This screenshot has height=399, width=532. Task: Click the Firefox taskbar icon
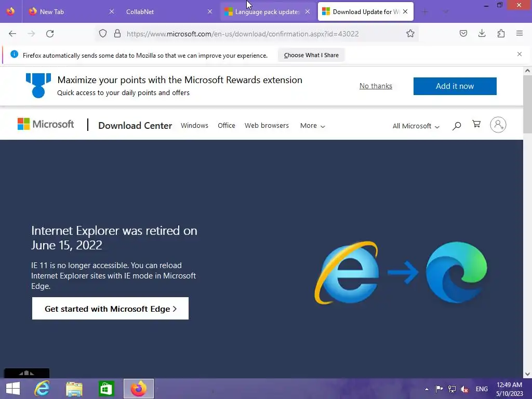138,389
